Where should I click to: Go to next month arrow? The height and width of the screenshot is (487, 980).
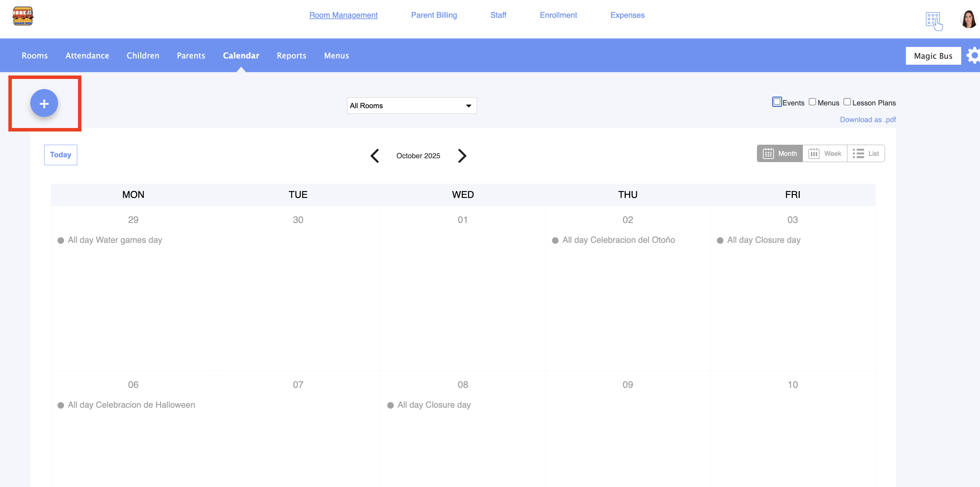(462, 155)
